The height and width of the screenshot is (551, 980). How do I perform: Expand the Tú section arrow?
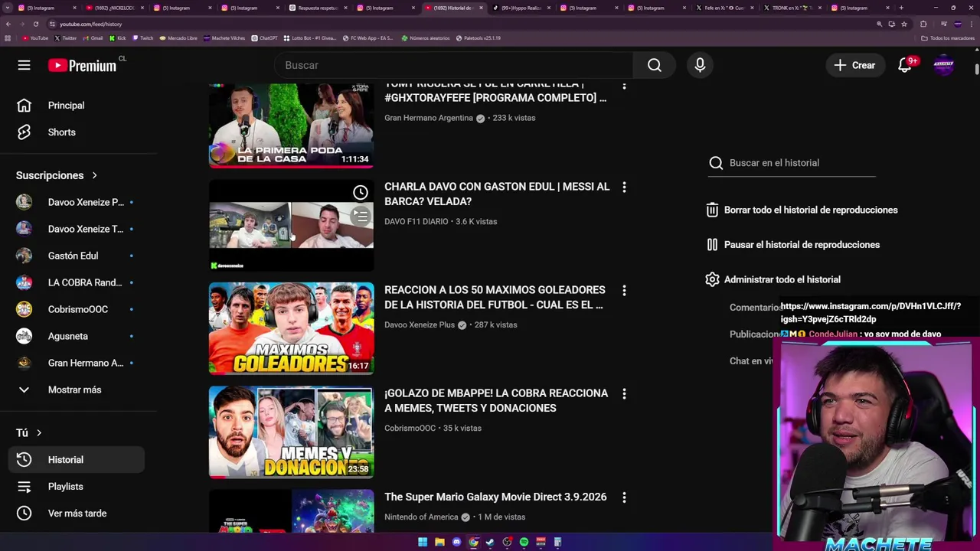click(39, 432)
